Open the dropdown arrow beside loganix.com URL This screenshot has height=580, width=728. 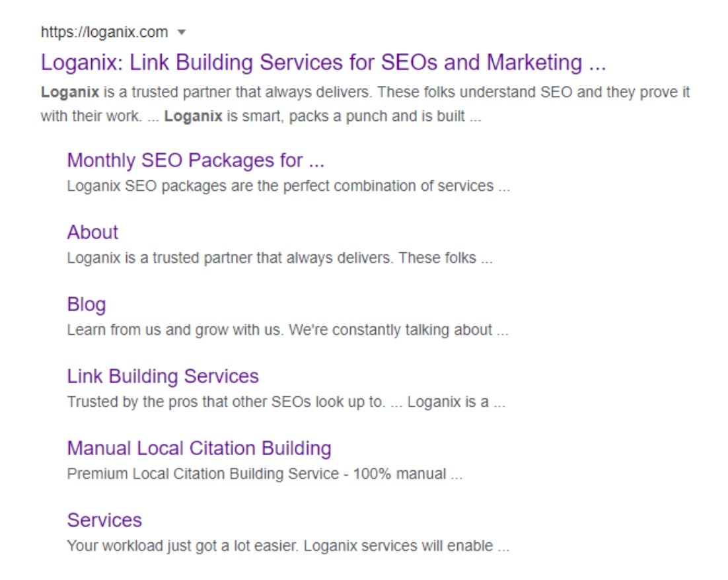pos(182,32)
